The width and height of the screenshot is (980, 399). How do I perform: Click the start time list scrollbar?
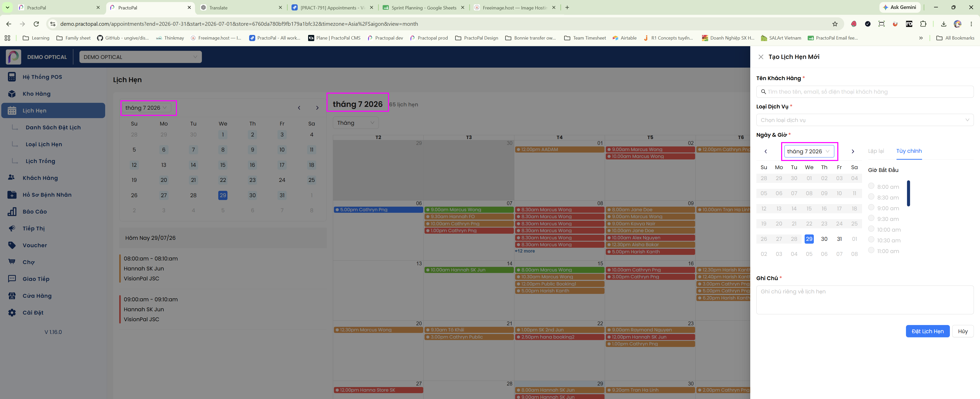coord(909,193)
